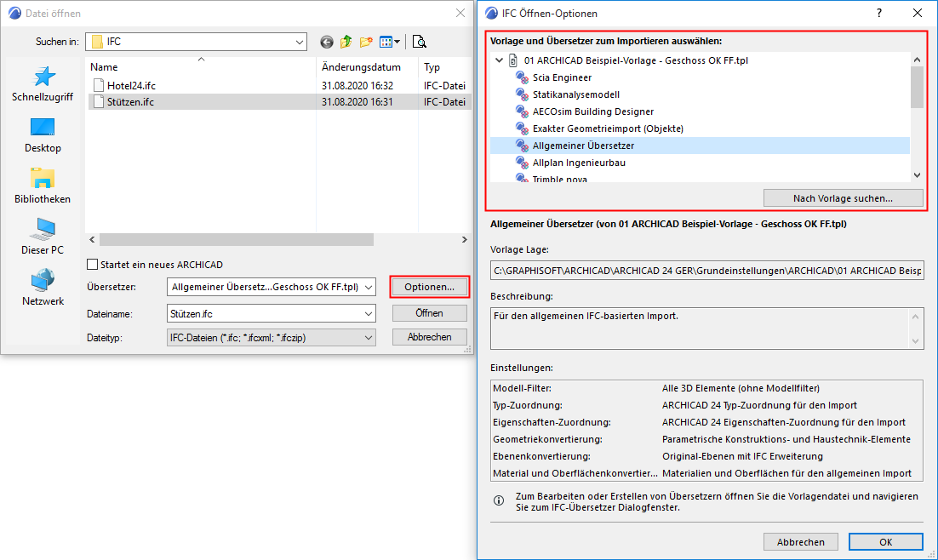The image size is (938, 560).
Task: Click the Material und Oberflächenkonvertier... row
Action: 707,473
